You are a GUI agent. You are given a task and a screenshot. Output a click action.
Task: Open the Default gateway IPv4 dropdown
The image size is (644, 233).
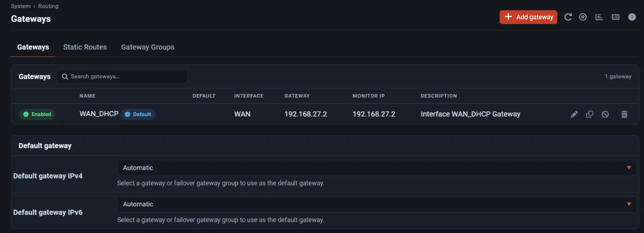(377, 168)
